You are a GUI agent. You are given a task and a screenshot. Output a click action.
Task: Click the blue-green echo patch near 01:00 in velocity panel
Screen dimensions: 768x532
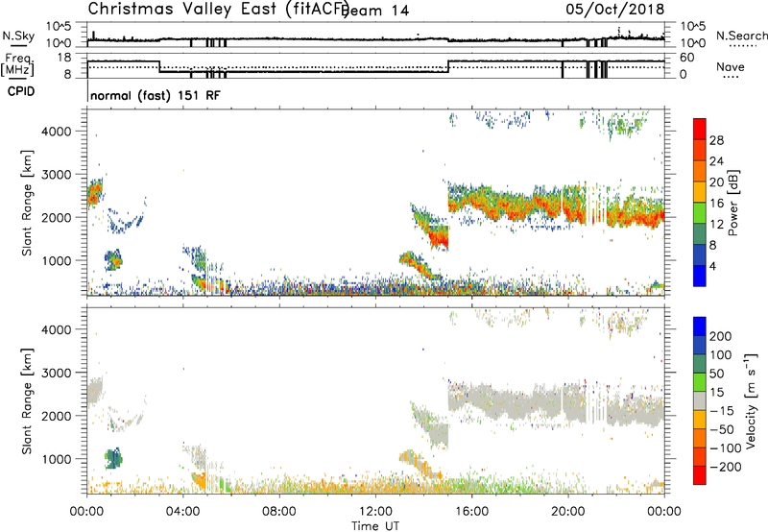(113, 458)
